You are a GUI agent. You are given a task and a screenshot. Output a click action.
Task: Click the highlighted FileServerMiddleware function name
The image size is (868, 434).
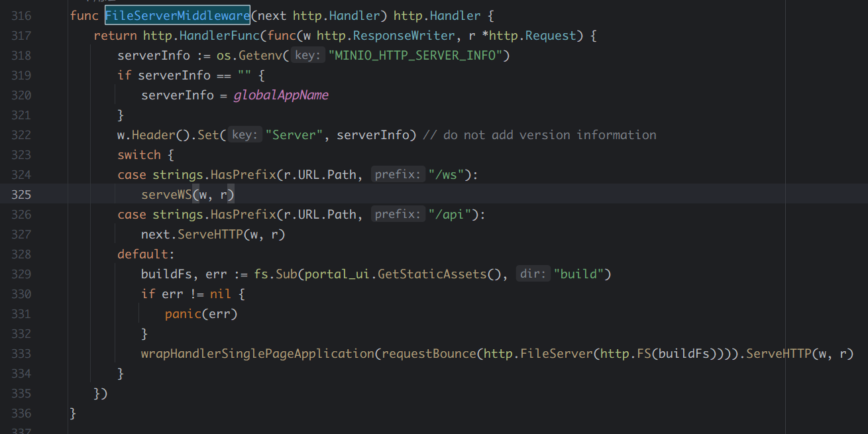pyautogui.click(x=178, y=15)
